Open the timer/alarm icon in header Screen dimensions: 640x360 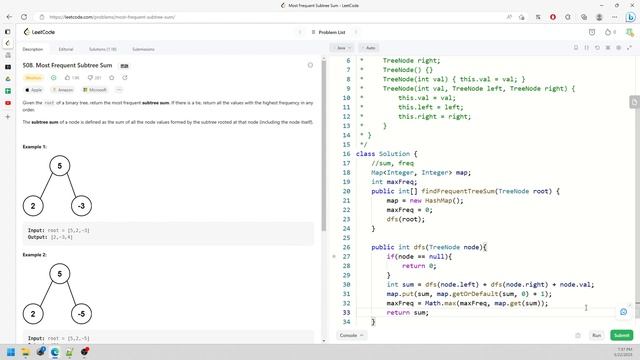coord(592,32)
